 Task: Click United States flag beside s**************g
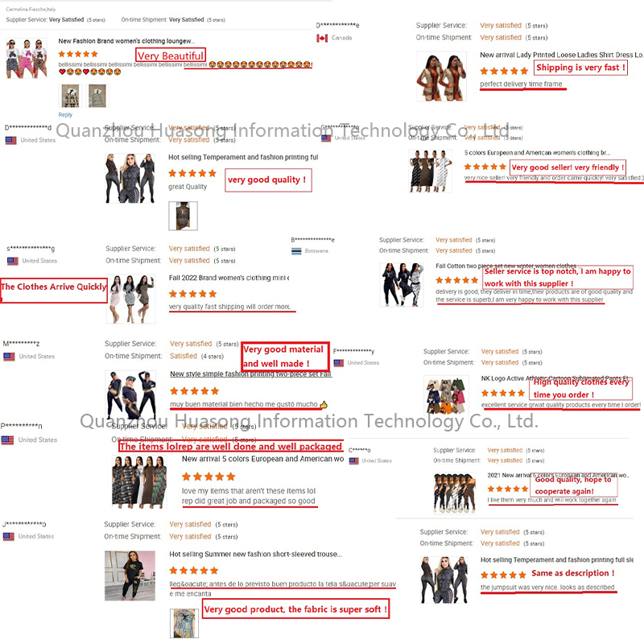coord(13,261)
